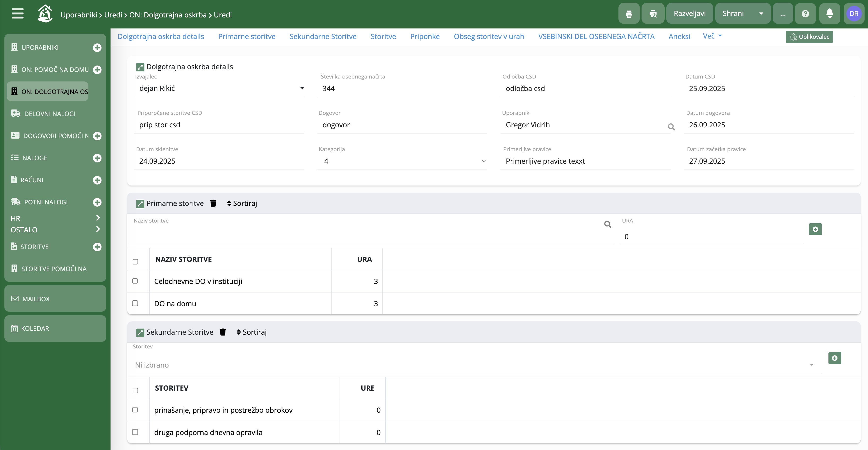
Task: Click Razveljavi button
Action: 689,13
